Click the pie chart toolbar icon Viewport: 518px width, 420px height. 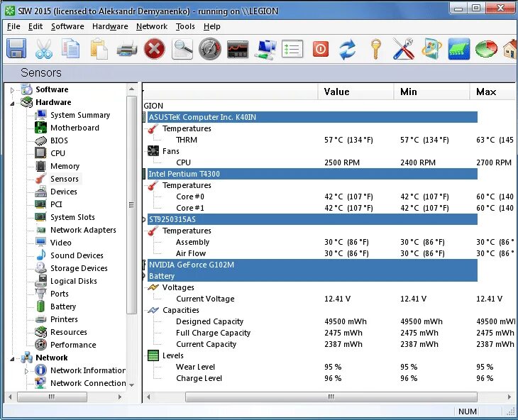pyautogui.click(x=486, y=49)
